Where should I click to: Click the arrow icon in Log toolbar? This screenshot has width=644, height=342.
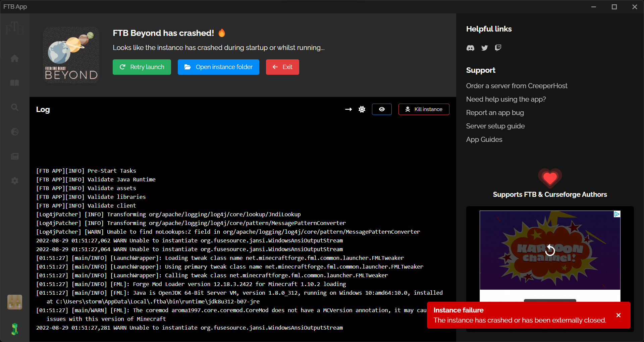coord(348,109)
